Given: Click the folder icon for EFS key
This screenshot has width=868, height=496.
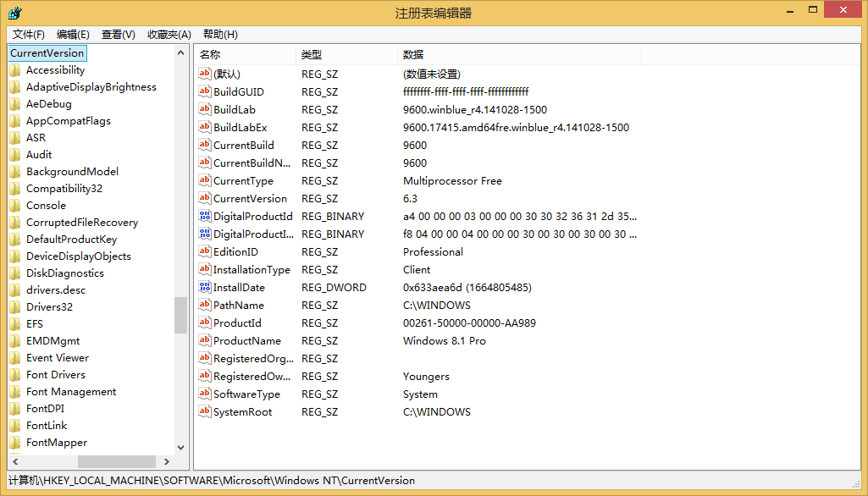Looking at the screenshot, I should (x=15, y=324).
